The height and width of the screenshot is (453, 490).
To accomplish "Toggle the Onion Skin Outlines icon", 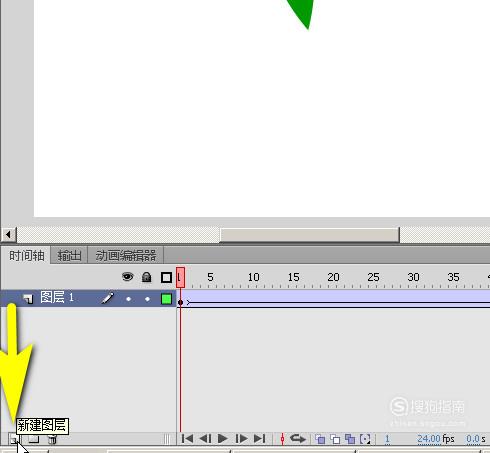I will coord(335,439).
